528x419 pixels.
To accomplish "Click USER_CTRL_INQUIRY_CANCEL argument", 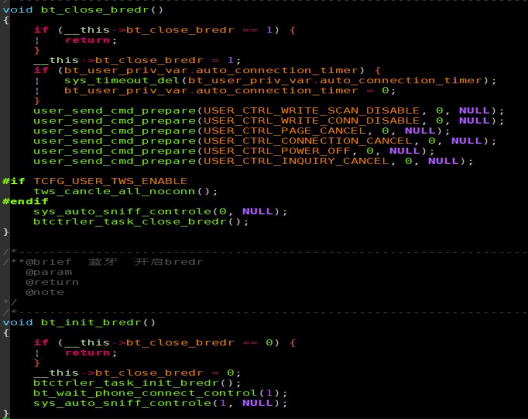I will click(296, 161).
